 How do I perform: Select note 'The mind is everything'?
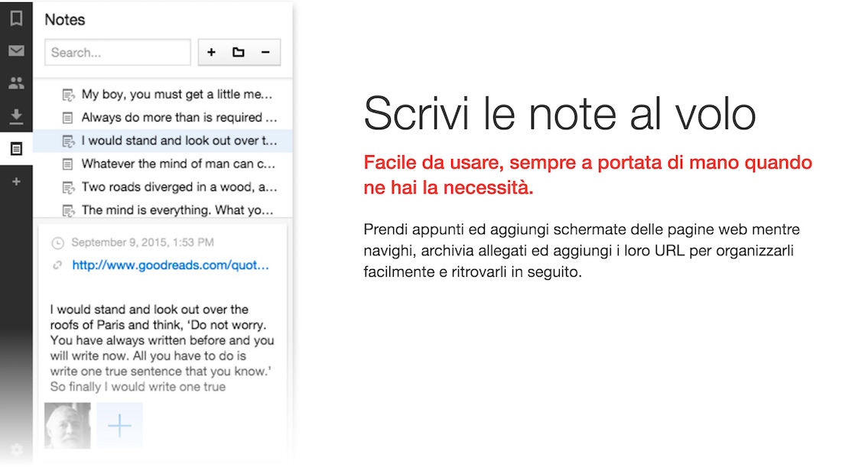177,210
